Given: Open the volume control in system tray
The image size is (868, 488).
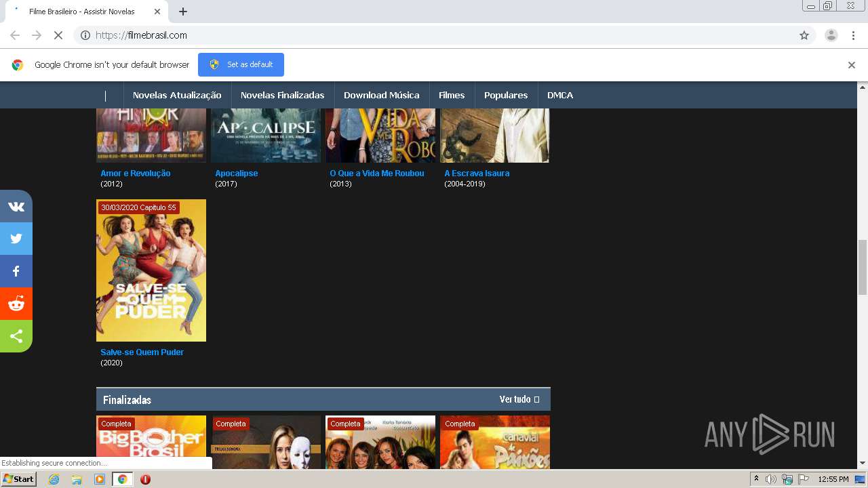Looking at the screenshot, I should (771, 479).
